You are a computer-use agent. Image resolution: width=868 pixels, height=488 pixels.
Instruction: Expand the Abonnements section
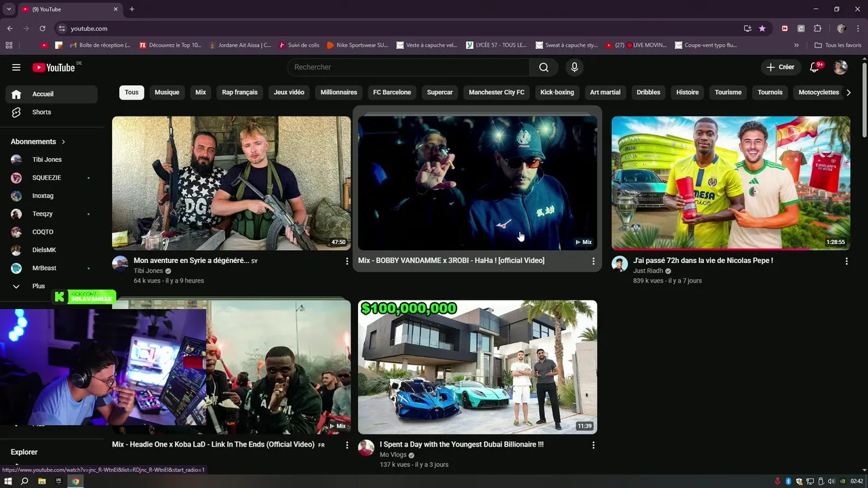click(39, 142)
